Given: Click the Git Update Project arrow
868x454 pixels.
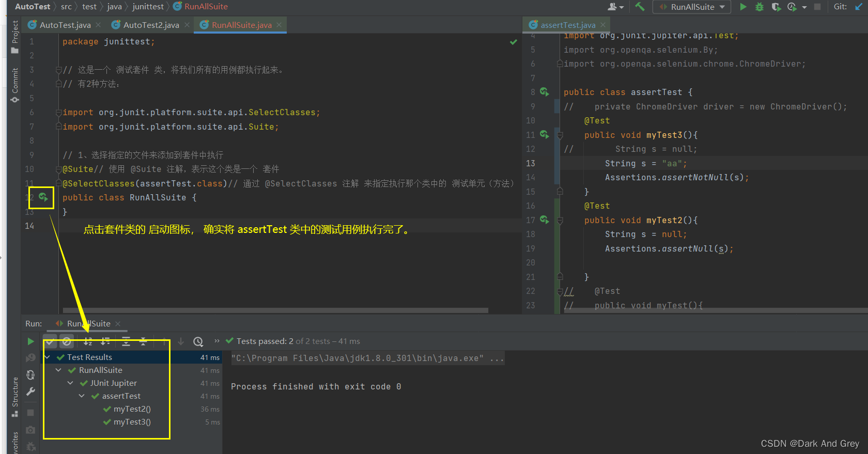Looking at the screenshot, I should [x=858, y=7].
